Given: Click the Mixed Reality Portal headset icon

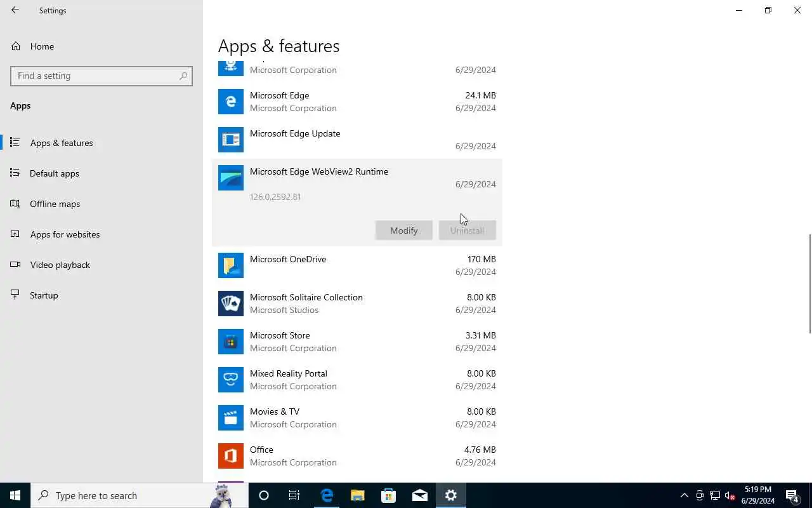Looking at the screenshot, I should (x=230, y=380).
